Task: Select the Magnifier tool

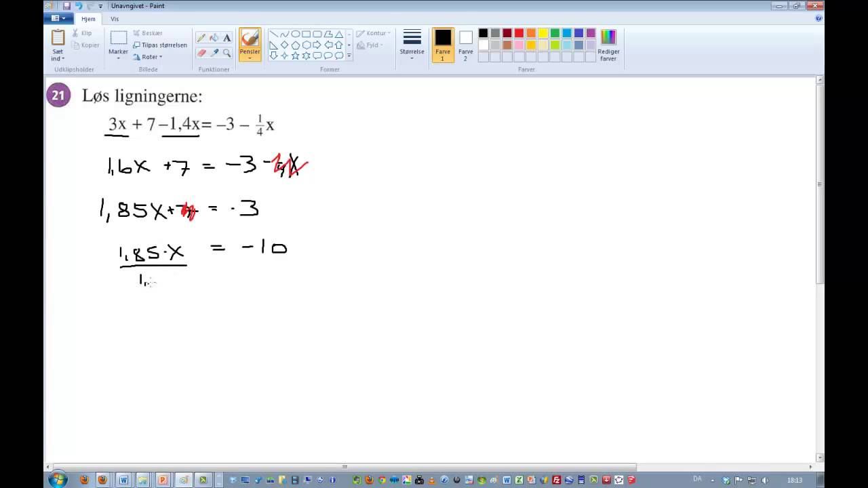Action: pos(226,52)
